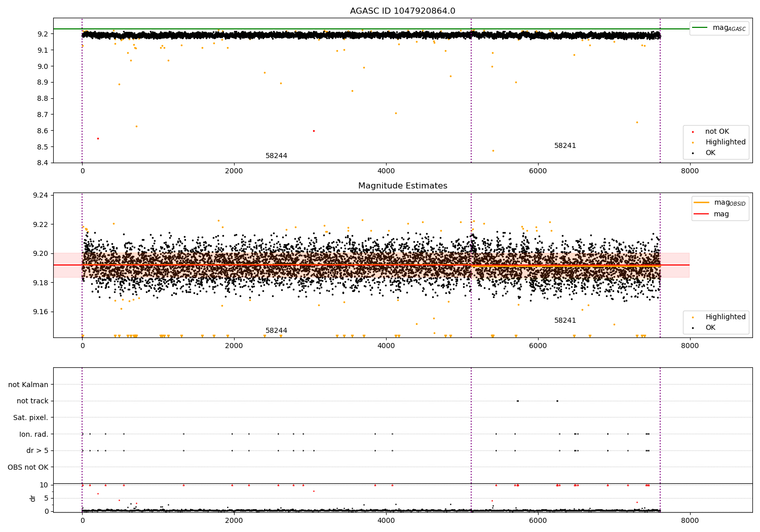
Task: Click "2000" x-tick under Magnitude Estimates plot
Action: tap(234, 346)
